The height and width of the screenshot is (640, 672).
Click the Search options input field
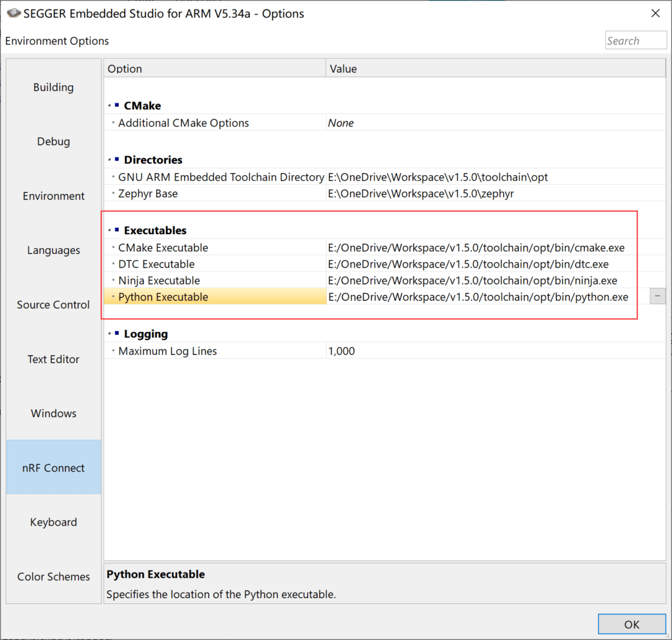635,41
